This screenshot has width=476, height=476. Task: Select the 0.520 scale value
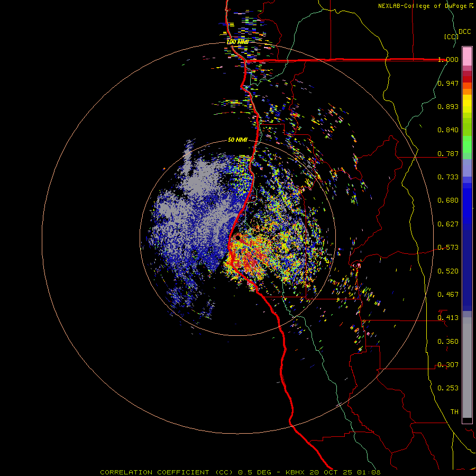pyautogui.click(x=448, y=271)
